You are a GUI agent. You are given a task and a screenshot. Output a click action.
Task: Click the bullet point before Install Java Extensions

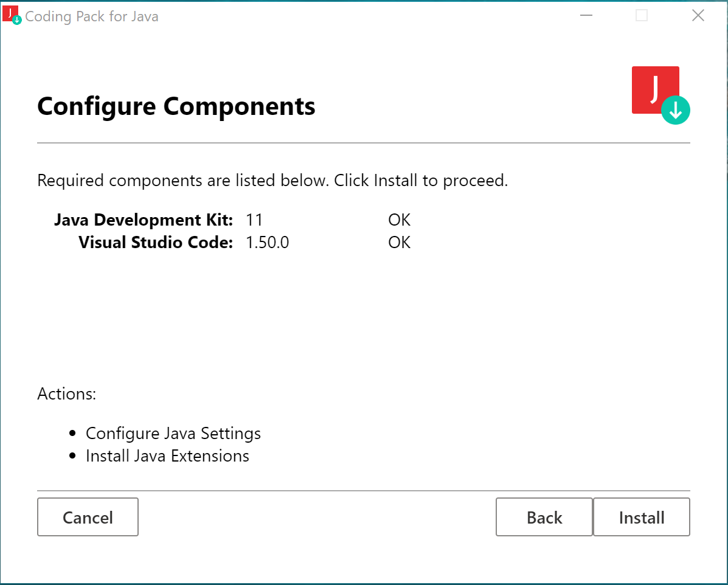[x=72, y=455]
